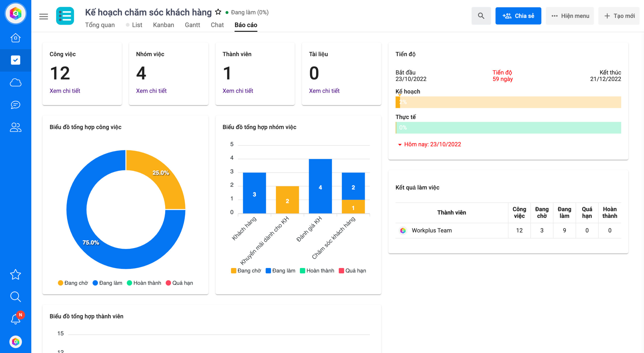Open the Chat bubble icon in sidebar

click(16, 105)
